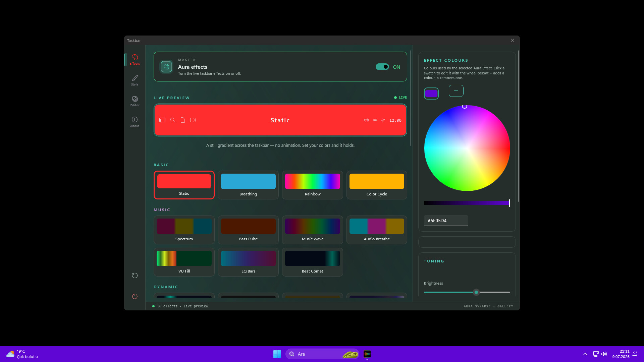
Task: Show hidden system tray icons
Action: coord(585,354)
